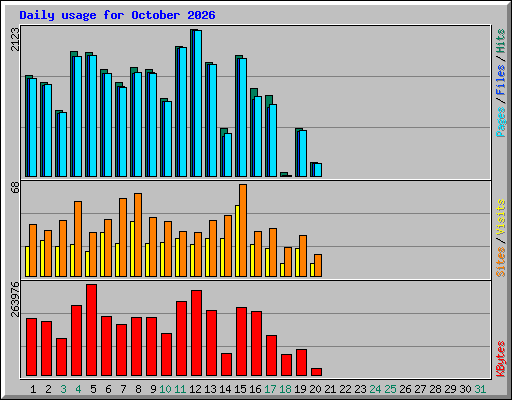Screen dimensions: 512x400
Task: Click the smallest red KBytes bar on day 20
Action: (316, 372)
